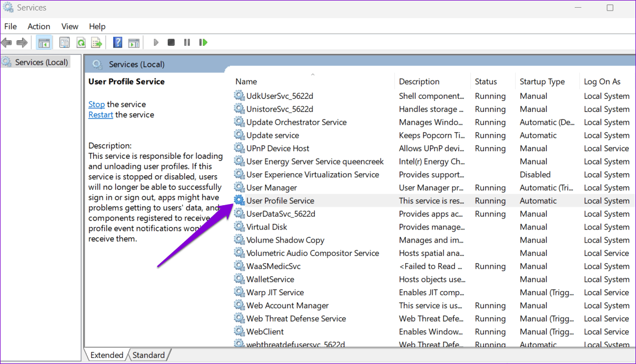Click 'Keeps Popcorn Ti...' description cell
Viewport: 636px width, 364px height.
pyautogui.click(x=432, y=135)
